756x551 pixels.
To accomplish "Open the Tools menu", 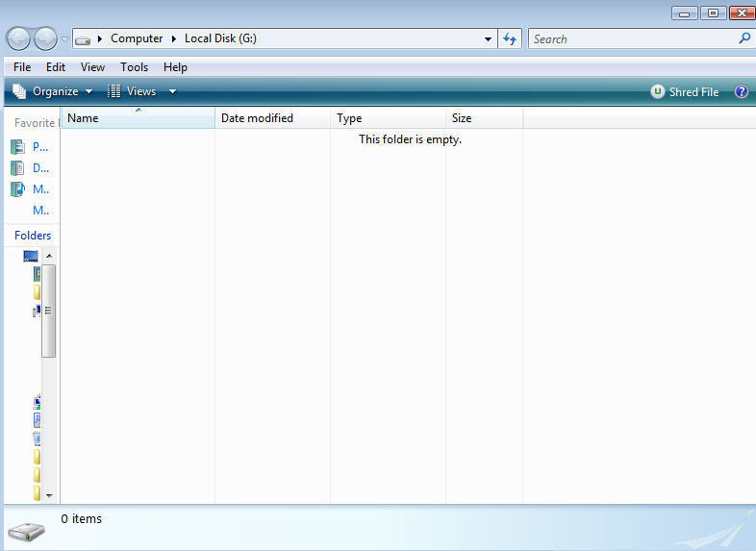I will 134,67.
